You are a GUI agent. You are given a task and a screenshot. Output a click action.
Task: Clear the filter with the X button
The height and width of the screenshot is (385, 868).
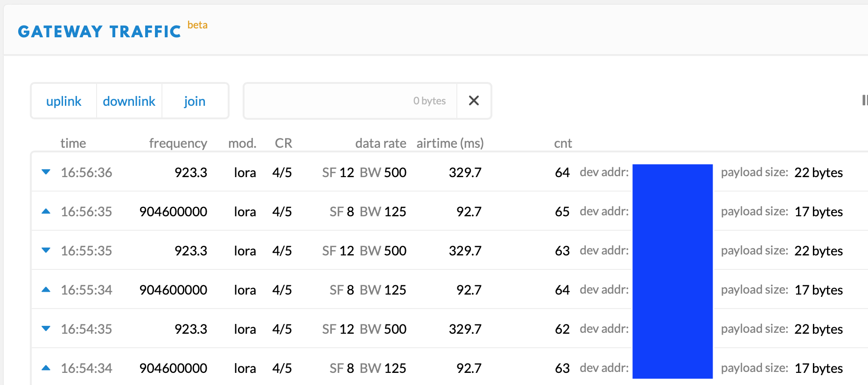(x=474, y=101)
